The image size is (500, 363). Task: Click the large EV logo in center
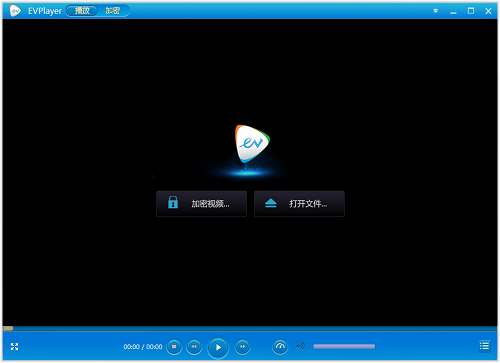(252, 144)
